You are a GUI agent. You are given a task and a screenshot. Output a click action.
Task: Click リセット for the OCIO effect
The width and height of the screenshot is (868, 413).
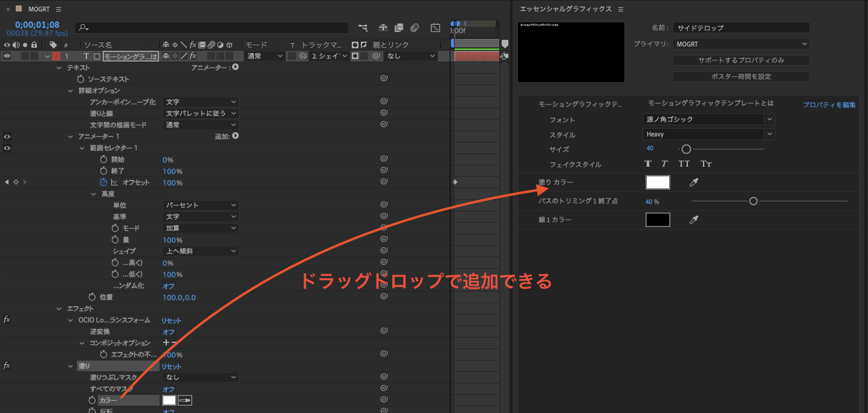(x=171, y=321)
